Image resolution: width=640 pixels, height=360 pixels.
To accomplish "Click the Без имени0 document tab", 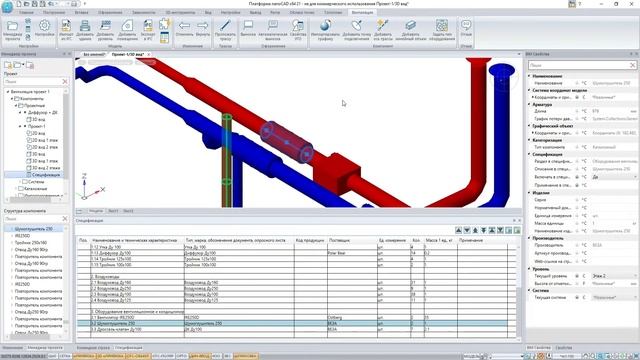I will coord(94,54).
